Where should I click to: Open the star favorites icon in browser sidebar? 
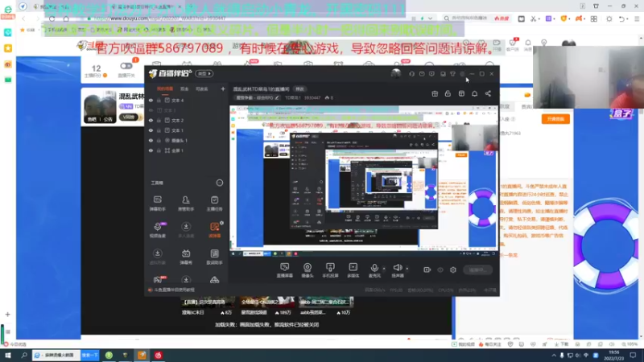pos(8,48)
